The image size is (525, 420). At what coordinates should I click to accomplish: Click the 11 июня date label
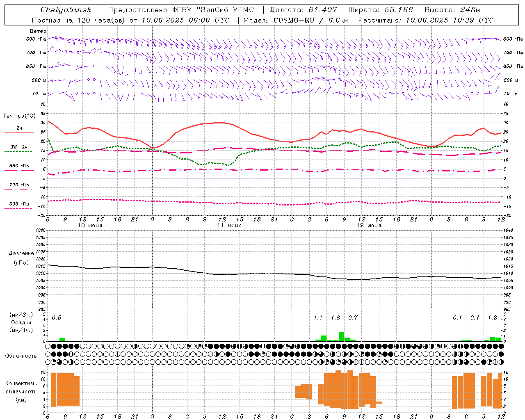point(229,226)
